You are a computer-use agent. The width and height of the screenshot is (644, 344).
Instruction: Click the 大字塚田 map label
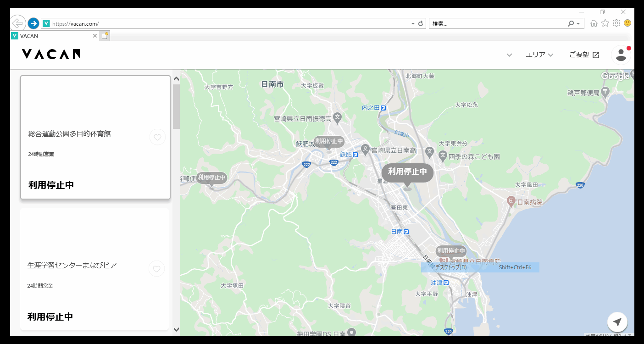(232, 285)
